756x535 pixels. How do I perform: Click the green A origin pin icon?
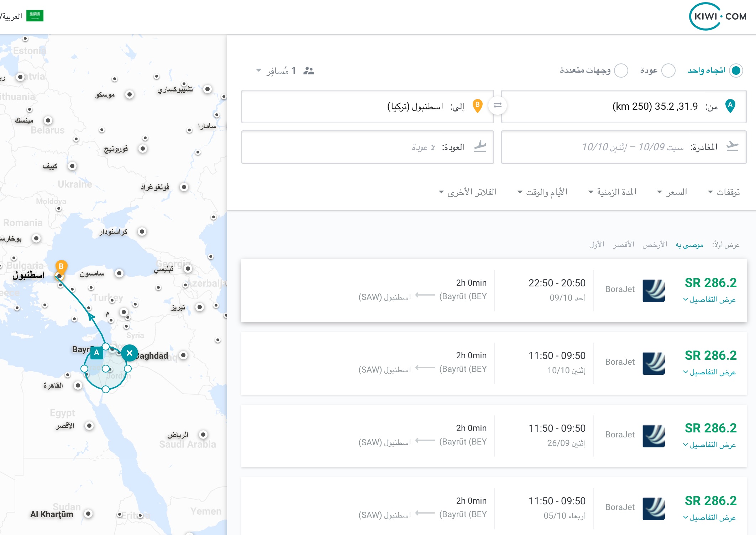[730, 106]
